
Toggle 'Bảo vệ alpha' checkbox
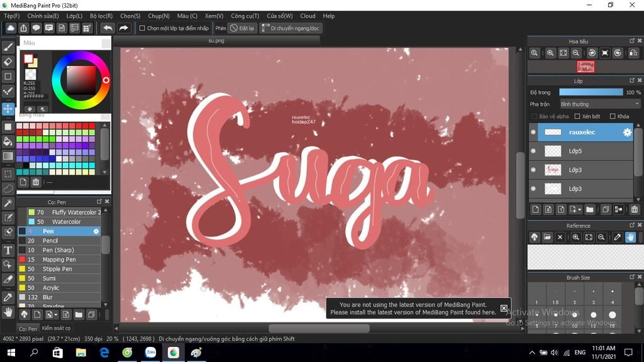pyautogui.click(x=535, y=116)
